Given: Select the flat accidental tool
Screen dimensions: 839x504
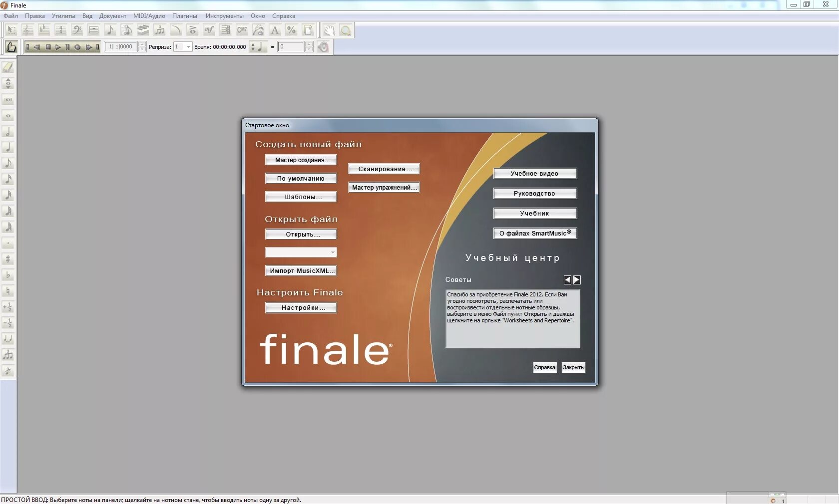Looking at the screenshot, I should pos(8,275).
